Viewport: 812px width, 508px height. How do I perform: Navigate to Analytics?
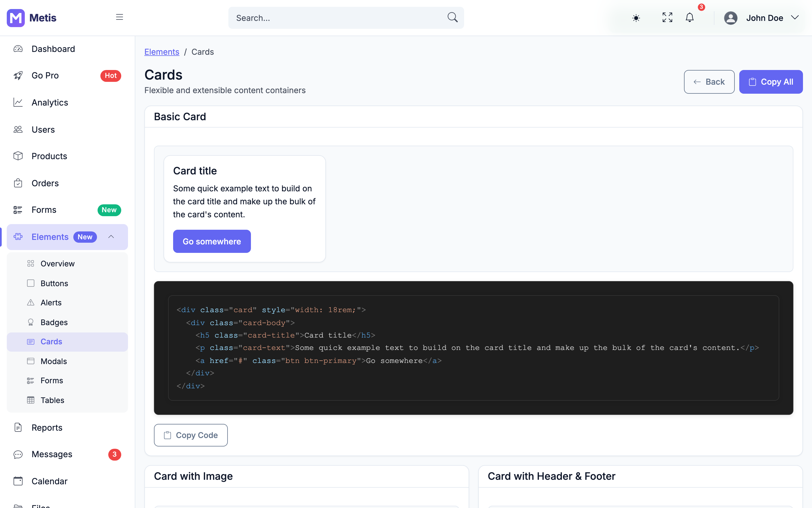67,102
